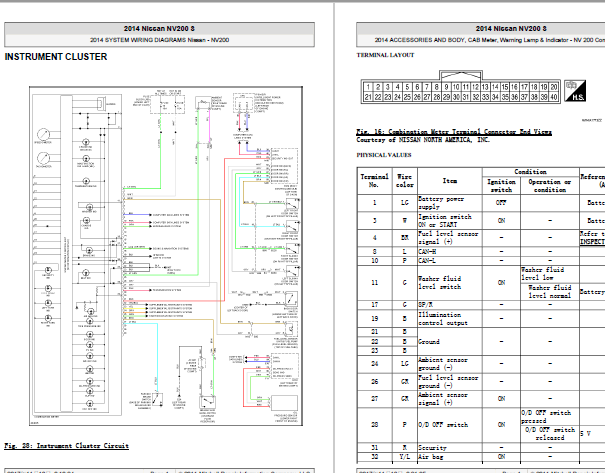Click pin 40 in the connector layout
605x473 pixels.
tap(554, 97)
